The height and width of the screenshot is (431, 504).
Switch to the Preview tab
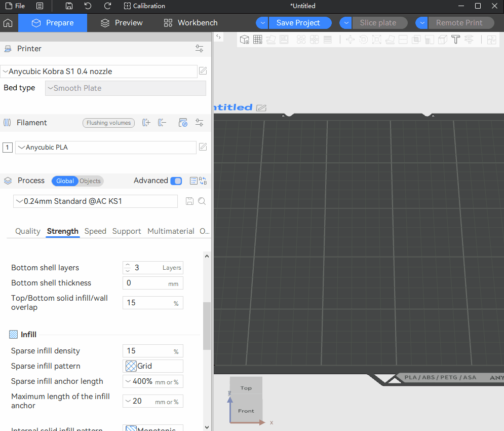(x=122, y=23)
